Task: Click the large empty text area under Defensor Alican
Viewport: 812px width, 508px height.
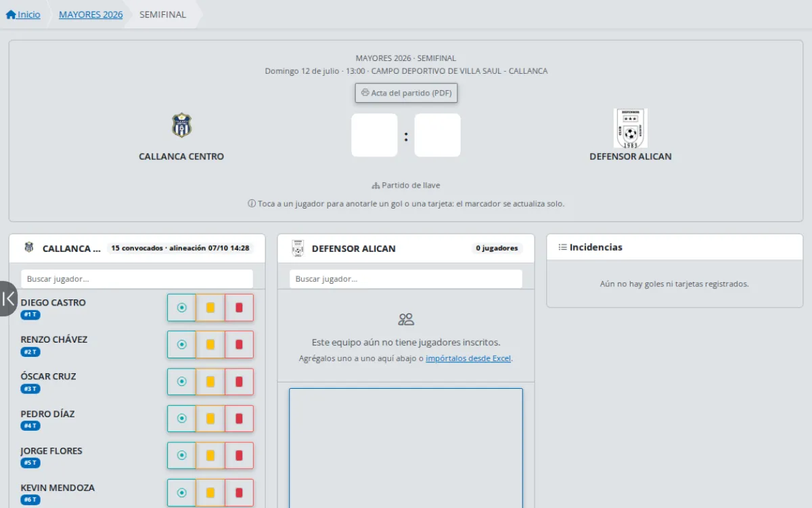Action: [x=406, y=448]
